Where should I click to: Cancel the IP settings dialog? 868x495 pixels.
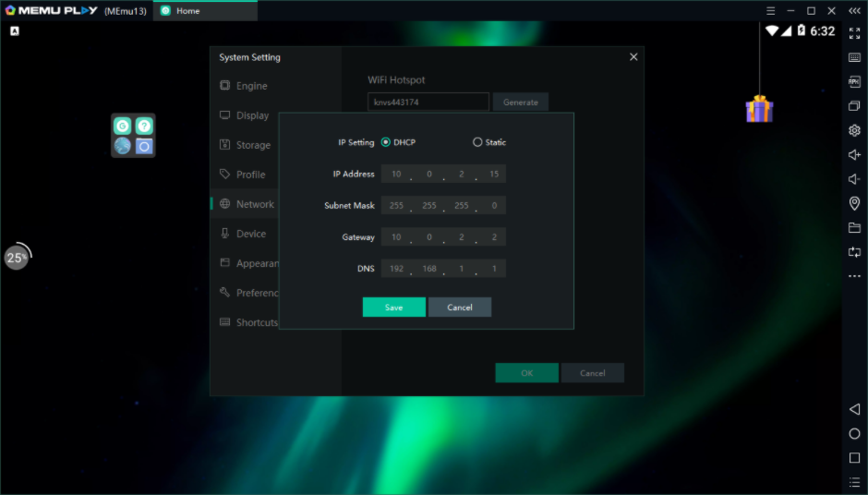point(459,308)
